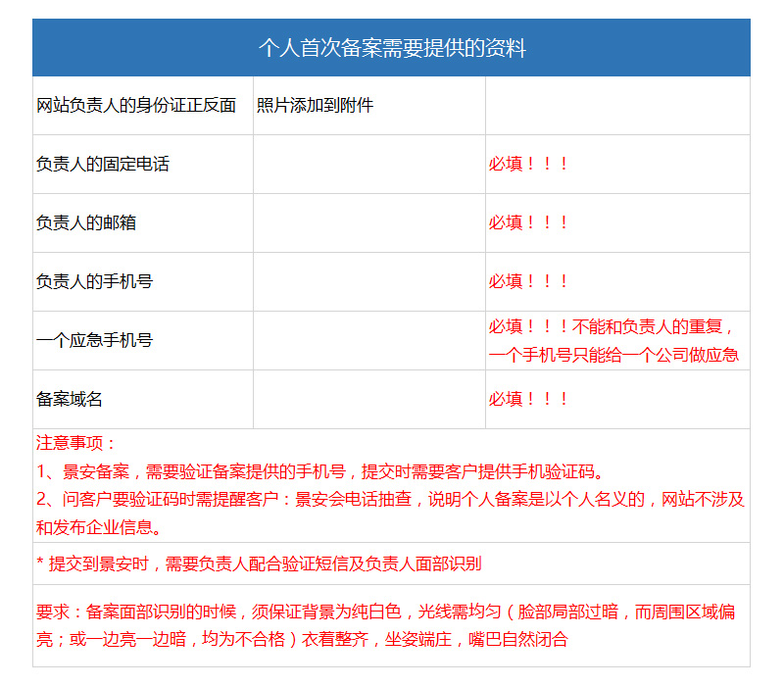Click the '注意事项：' heading

(x=77, y=443)
